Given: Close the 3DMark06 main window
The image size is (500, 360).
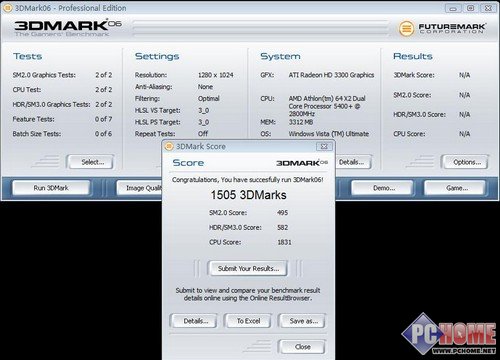Looking at the screenshot, I should (488, 8).
